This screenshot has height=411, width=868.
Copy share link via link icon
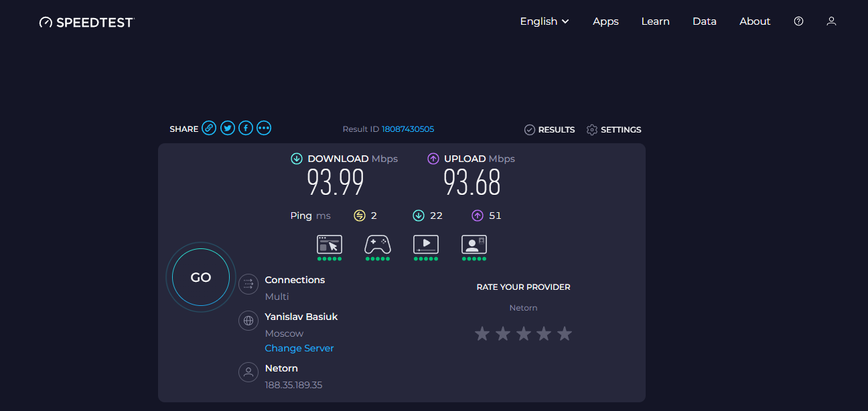click(209, 128)
